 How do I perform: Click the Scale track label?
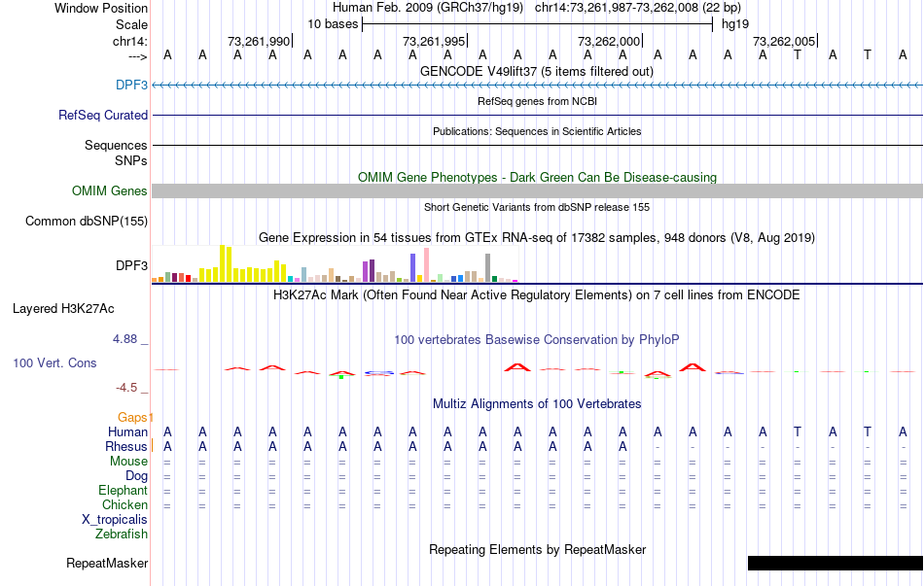(x=131, y=24)
